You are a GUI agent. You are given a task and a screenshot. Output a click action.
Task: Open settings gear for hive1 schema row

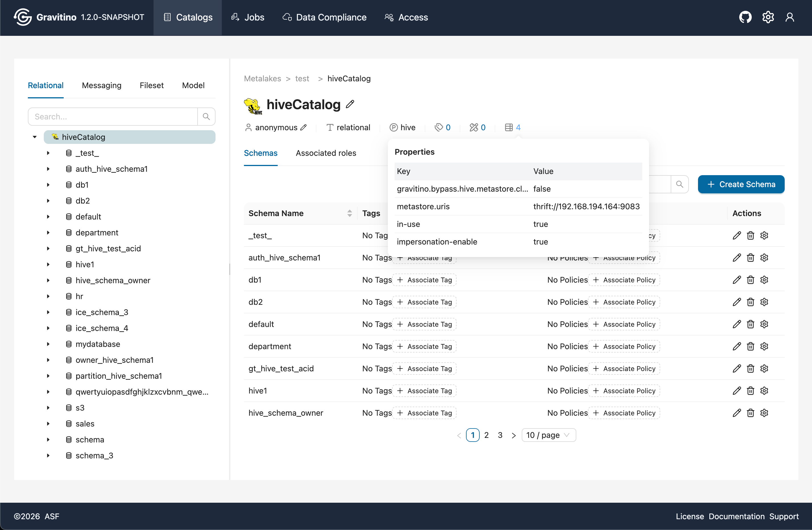coord(764,391)
